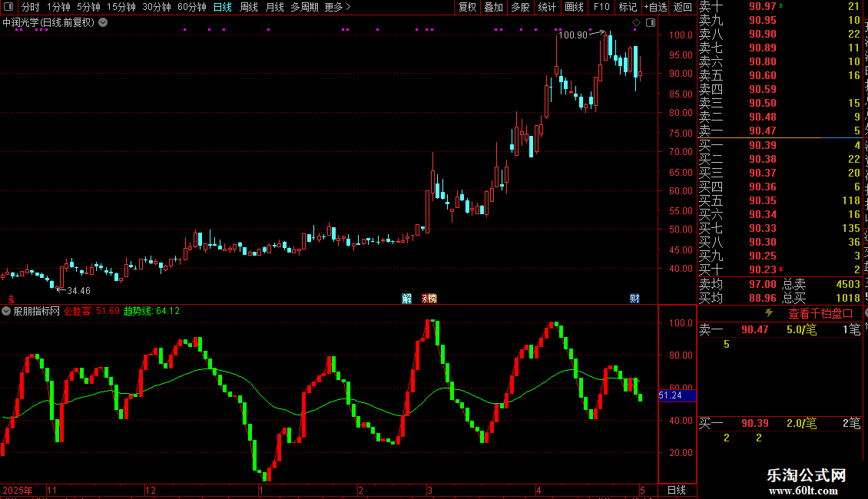Click the 买五 bid row at 90.35

click(780, 200)
